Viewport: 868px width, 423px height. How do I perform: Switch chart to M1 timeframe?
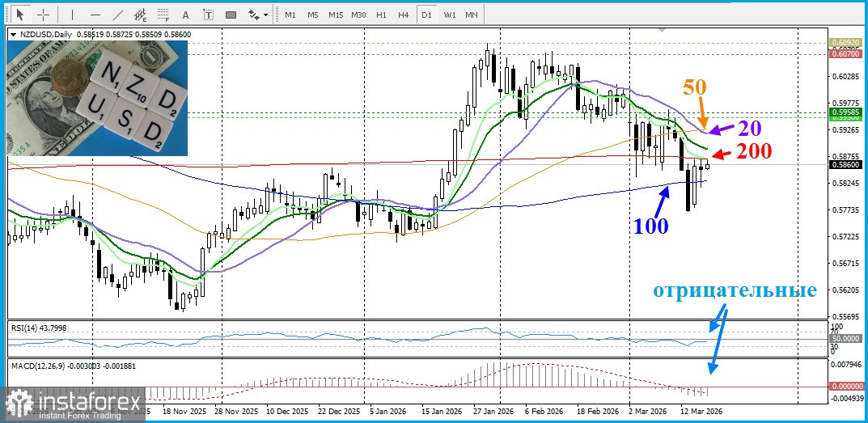pos(290,15)
